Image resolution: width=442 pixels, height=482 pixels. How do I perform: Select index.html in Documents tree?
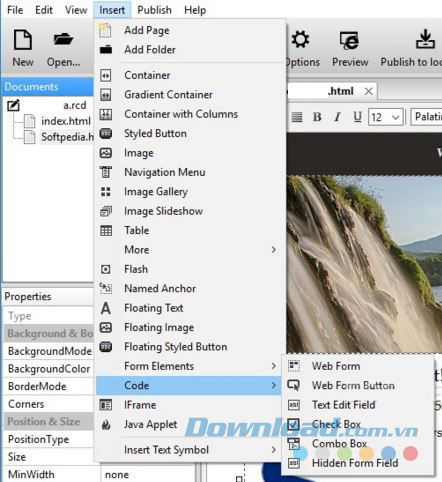[x=66, y=121]
